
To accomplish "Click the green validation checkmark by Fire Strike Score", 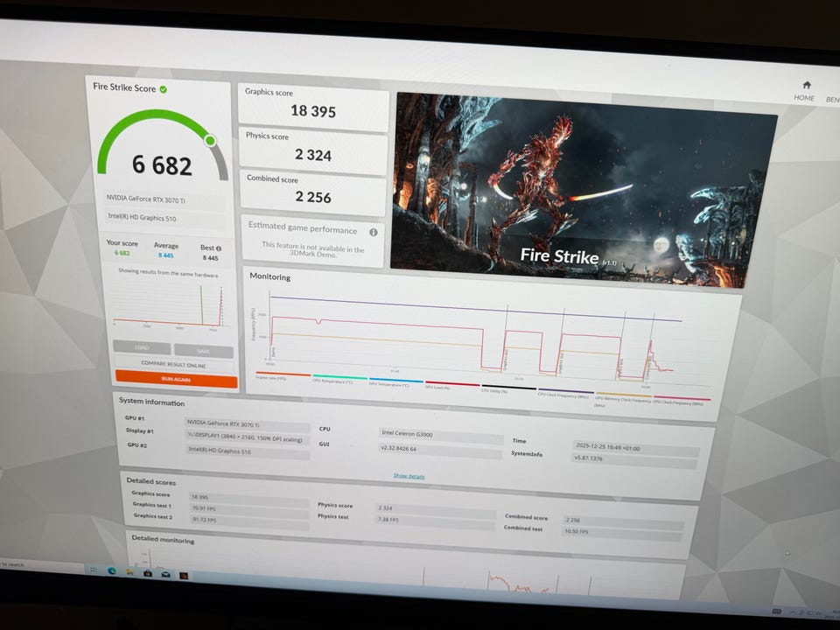I will click(164, 88).
